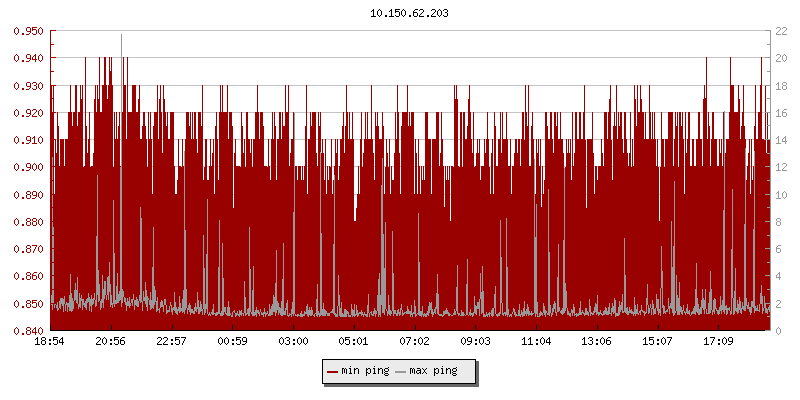The image size is (800, 400).
Task: Click the 09:03 time axis label
Action: point(475,342)
